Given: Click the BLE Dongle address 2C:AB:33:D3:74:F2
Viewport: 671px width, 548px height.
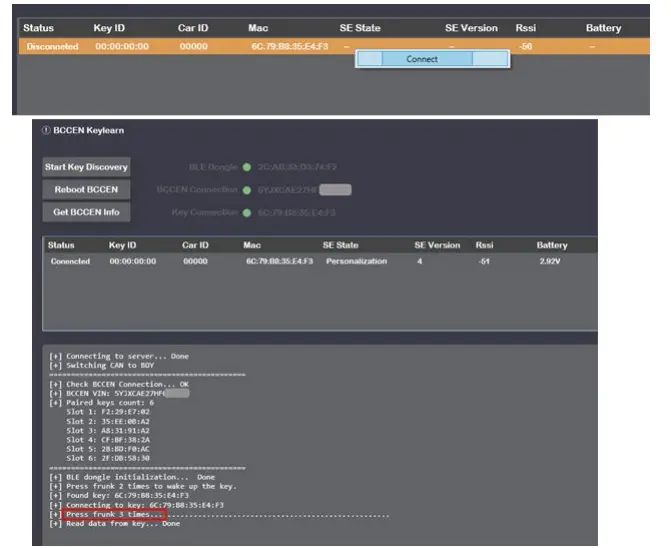Looking at the screenshot, I should click(x=297, y=167).
